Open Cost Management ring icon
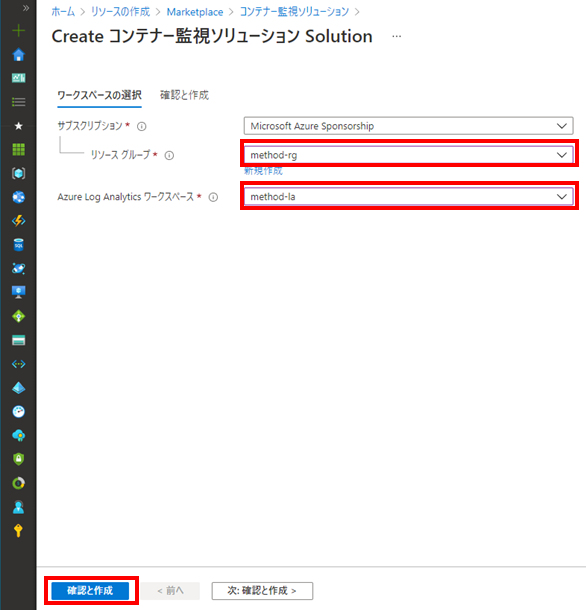Screen dimensions: 586x610 tap(19, 483)
